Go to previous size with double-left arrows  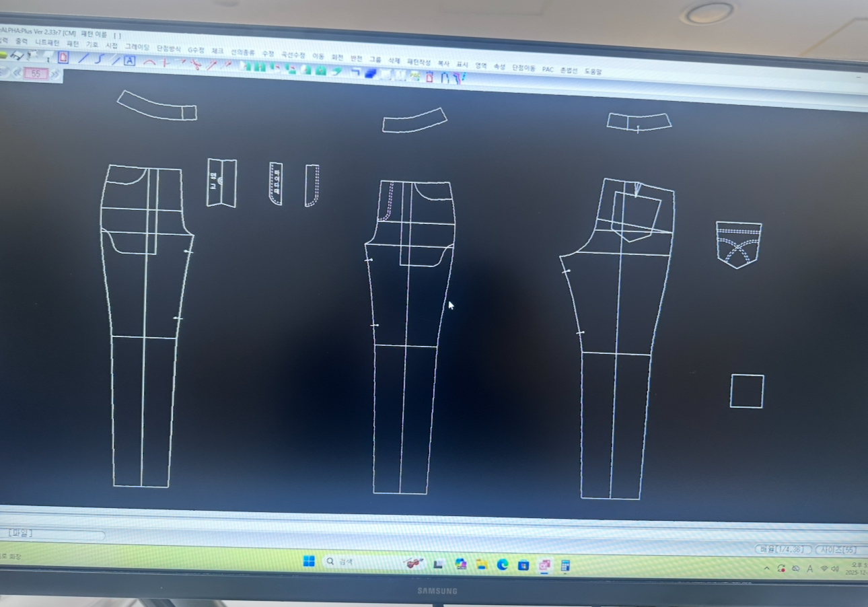(x=17, y=73)
